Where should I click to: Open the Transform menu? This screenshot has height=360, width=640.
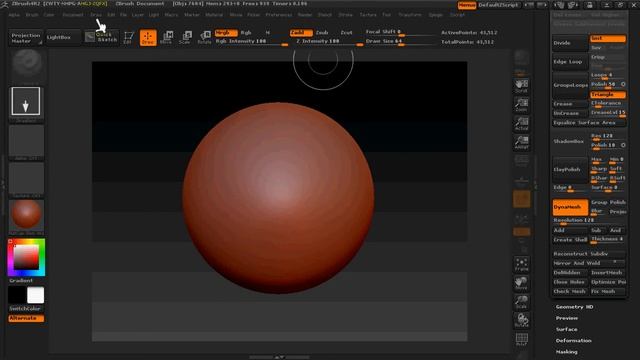click(x=410, y=15)
